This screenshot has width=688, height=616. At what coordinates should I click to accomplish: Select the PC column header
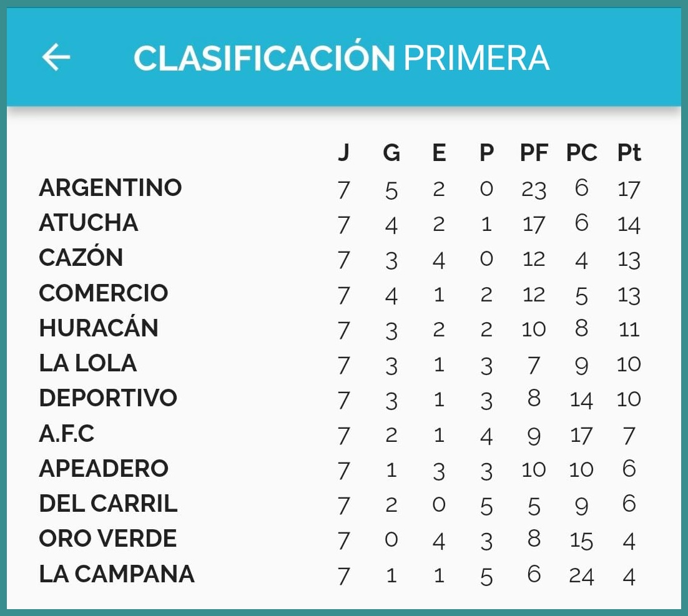point(581,153)
